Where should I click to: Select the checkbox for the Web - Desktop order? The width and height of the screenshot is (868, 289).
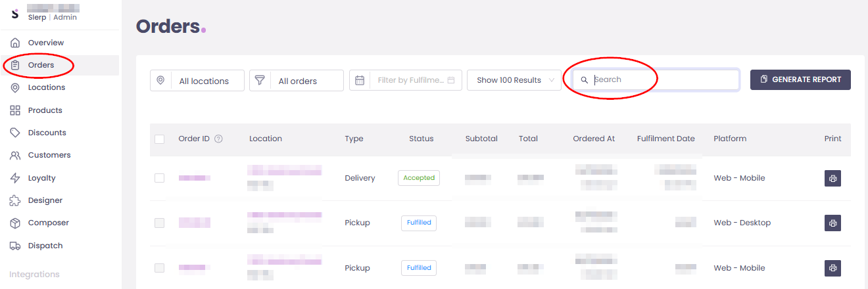[x=159, y=223]
